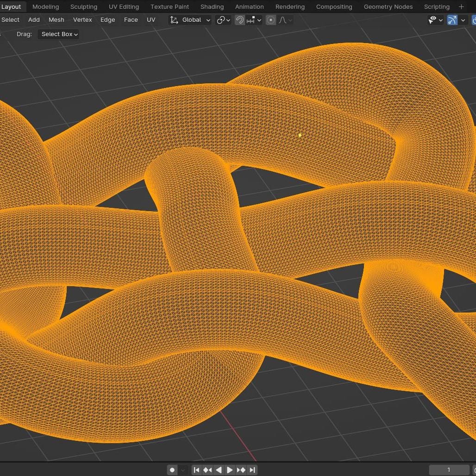Open the Sculpting workspace tab
Screen dimensions: 476x476
point(84,6)
